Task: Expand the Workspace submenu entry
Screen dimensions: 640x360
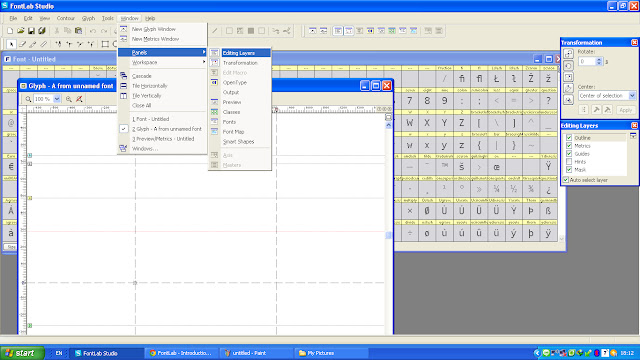Action: (162, 62)
